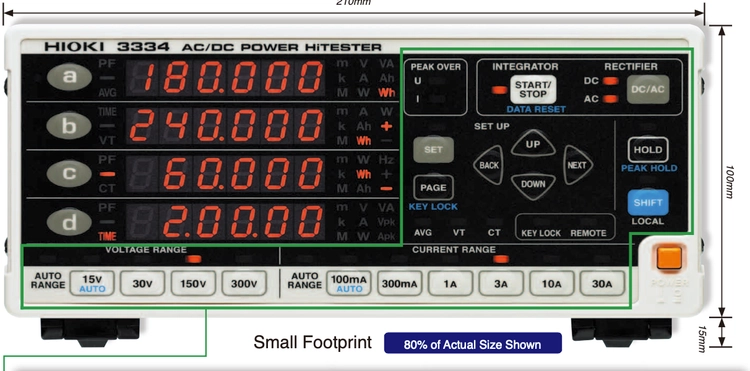Click the VOLTAGE RANGE heading
This screenshot has height=371, width=750.
click(x=146, y=250)
